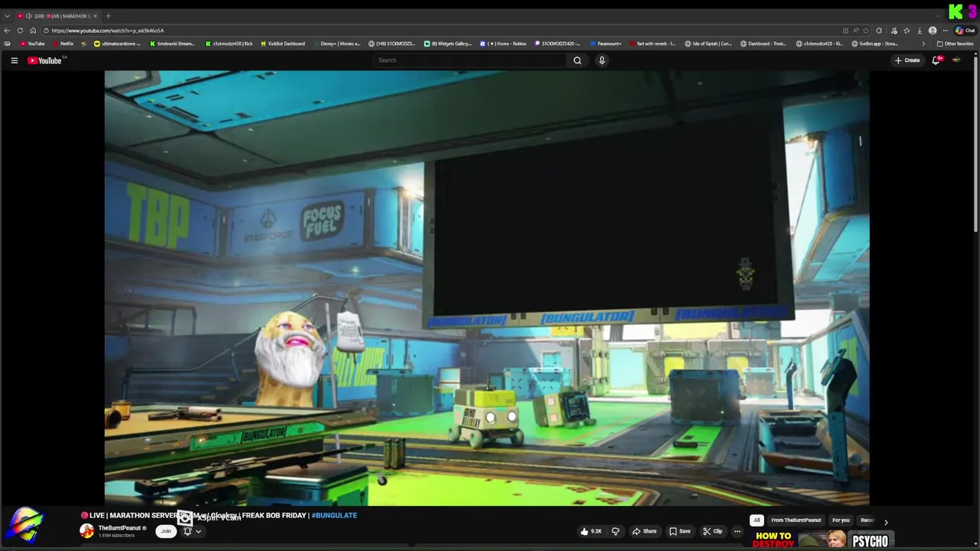Open Widgets Gallery bookmark
This screenshot has height=551, width=980.
click(448, 44)
